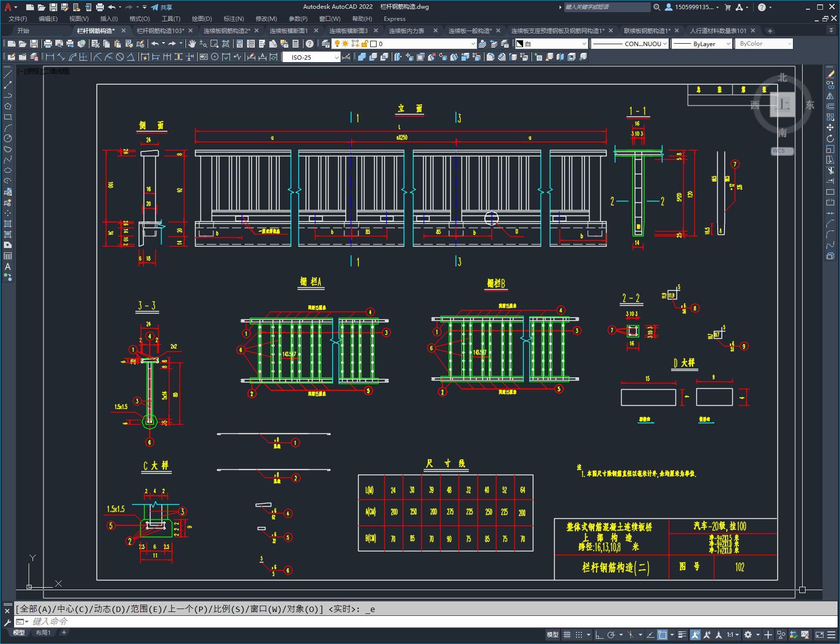Open the ISO-25 dimension style dropdown
Screen dimensions: 840x644
pyautogui.click(x=337, y=57)
